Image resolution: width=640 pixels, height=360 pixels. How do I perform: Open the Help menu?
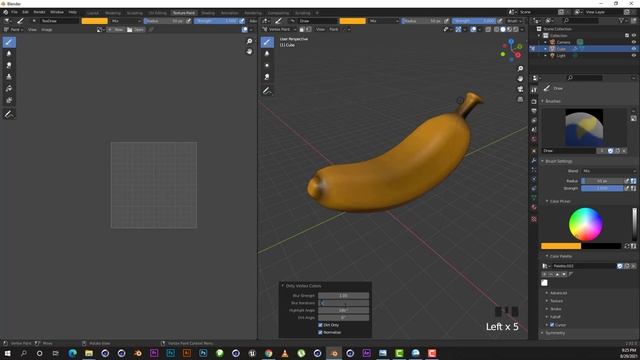(x=72, y=12)
